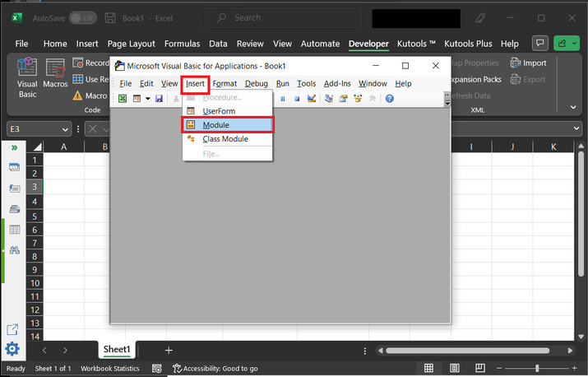Click Kutools sidebar settings gear
The image size is (588, 377).
click(x=12, y=349)
